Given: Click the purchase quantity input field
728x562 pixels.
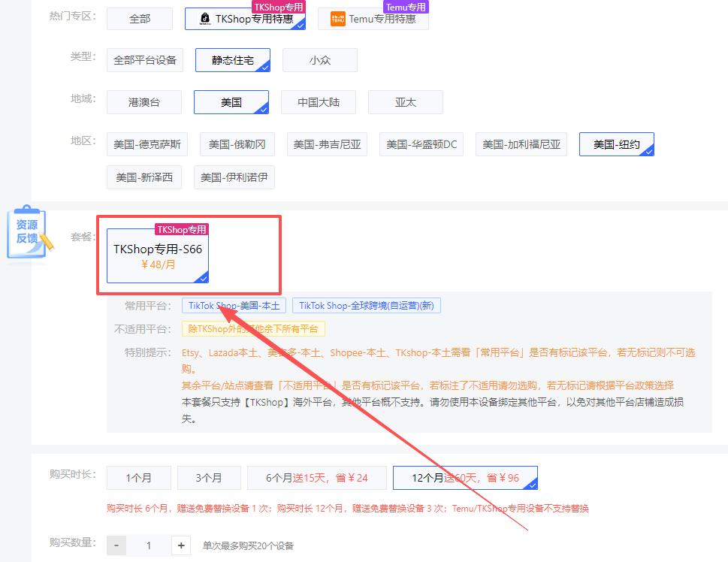Looking at the screenshot, I should (149, 545).
